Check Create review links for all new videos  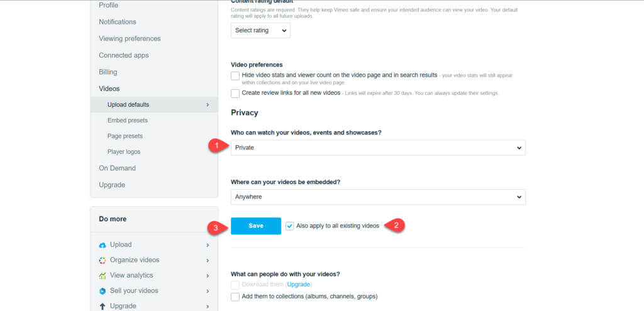(235, 93)
